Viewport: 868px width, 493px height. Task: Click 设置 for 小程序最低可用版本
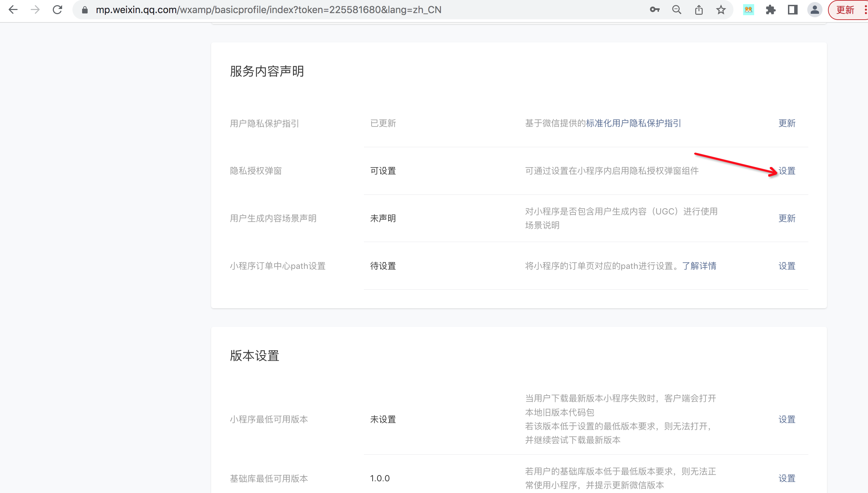tap(787, 420)
